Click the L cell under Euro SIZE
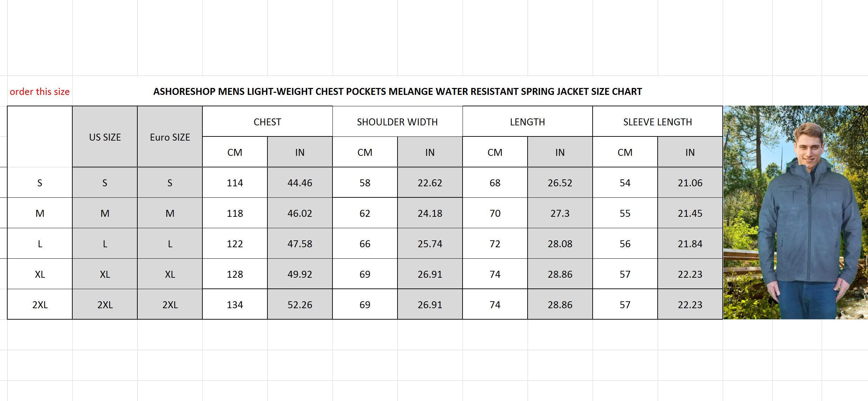 click(170, 244)
